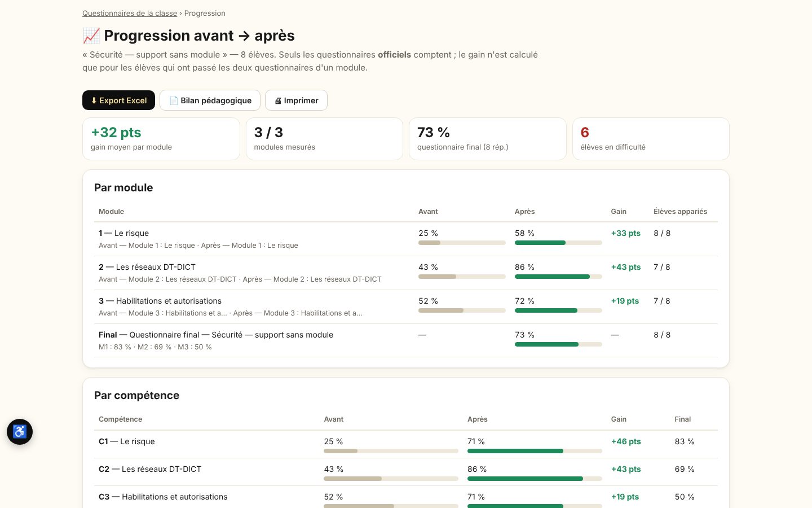Image resolution: width=812 pixels, height=508 pixels.
Task: Select the 73 % questionnaire final card
Action: [x=488, y=139]
